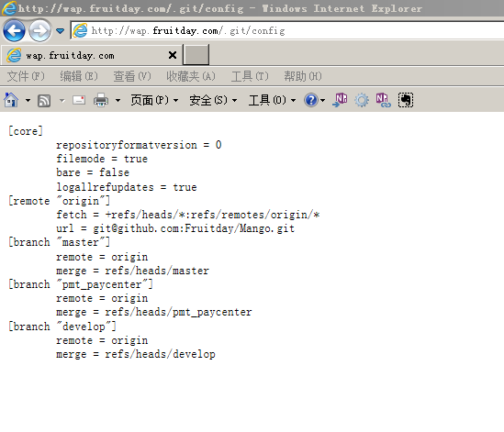The image size is (504, 432).
Task: Click the [remote "origin"] section header
Action: pyautogui.click(x=60, y=201)
